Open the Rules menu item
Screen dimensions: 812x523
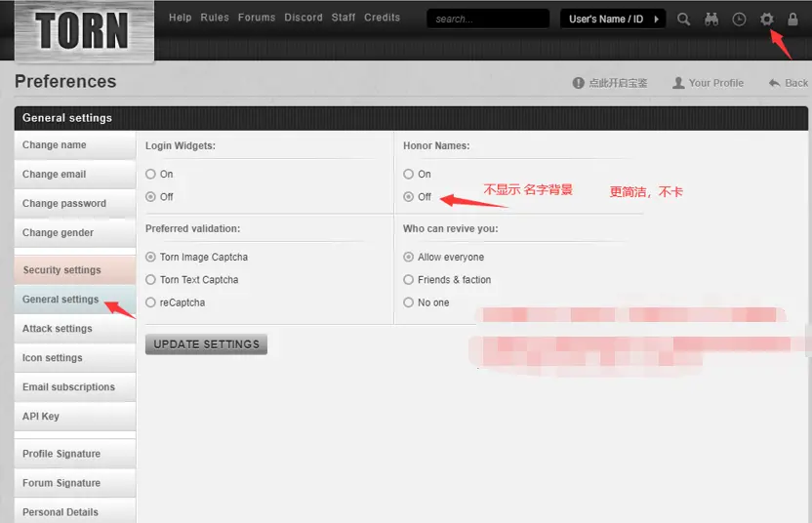(x=214, y=18)
